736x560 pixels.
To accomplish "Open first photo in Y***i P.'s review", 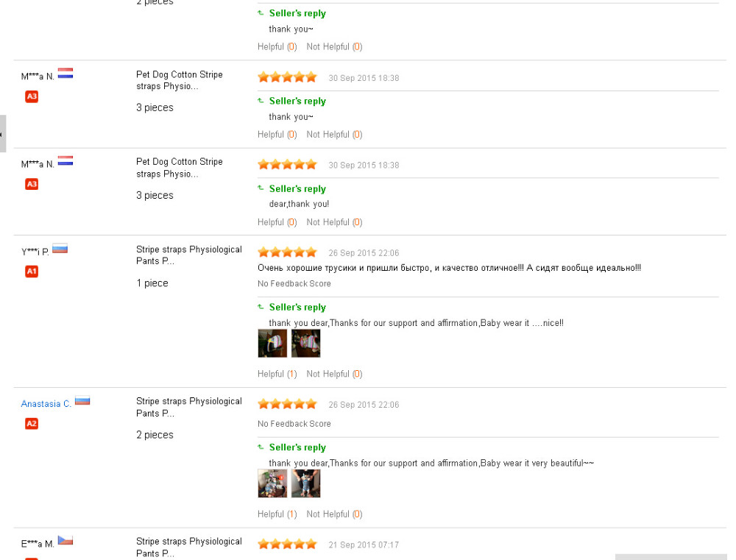I will [272, 344].
